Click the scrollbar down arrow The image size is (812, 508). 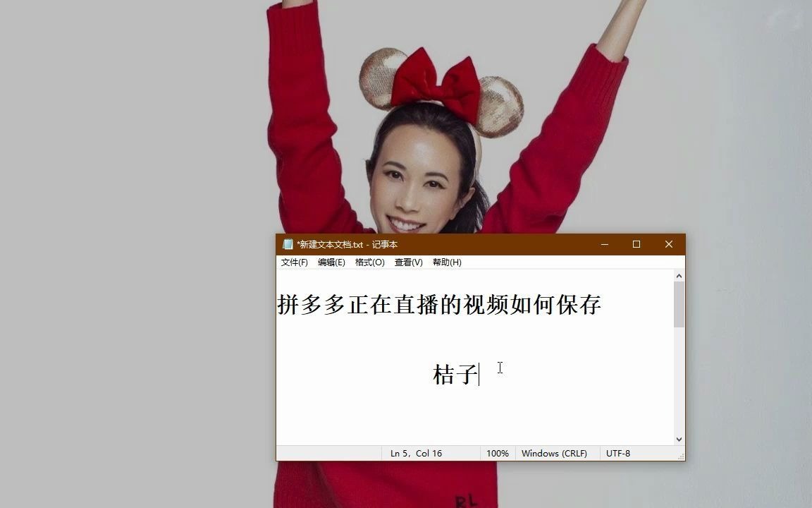point(677,438)
